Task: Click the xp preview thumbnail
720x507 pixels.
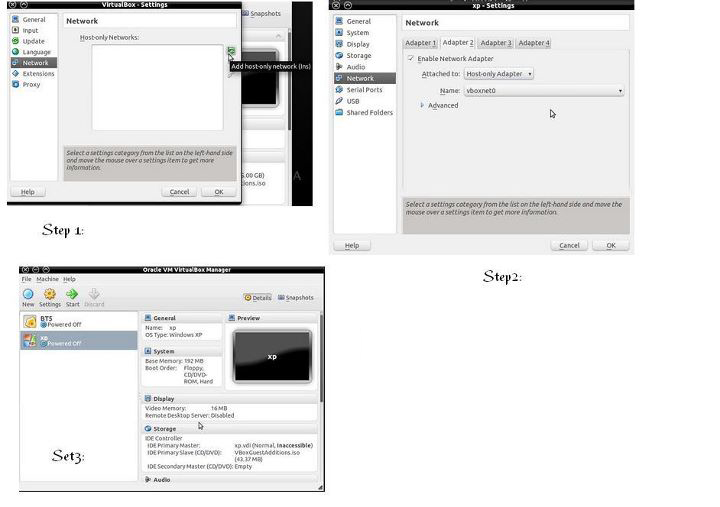Action: click(272, 356)
